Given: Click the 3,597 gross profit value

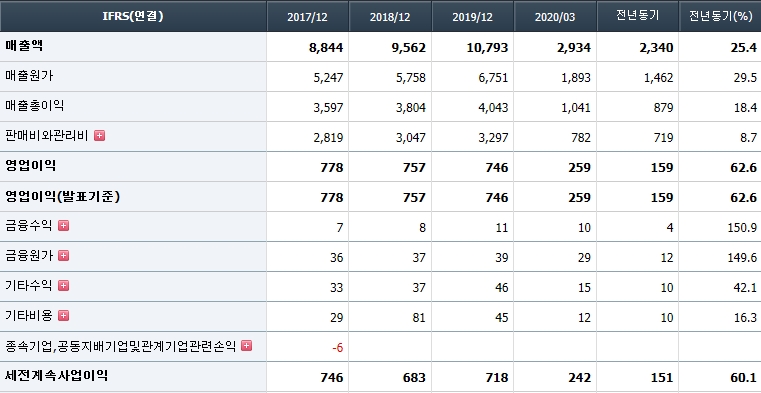Looking at the screenshot, I should coord(328,108).
